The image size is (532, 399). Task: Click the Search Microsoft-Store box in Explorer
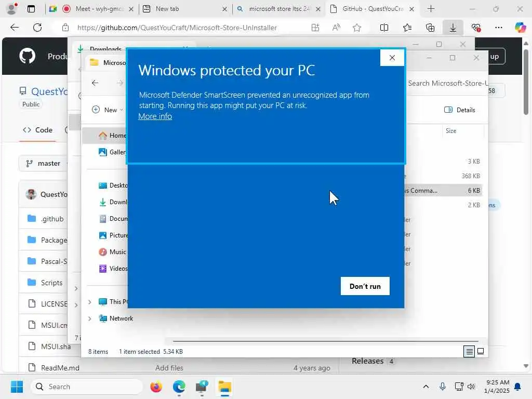[447, 83]
